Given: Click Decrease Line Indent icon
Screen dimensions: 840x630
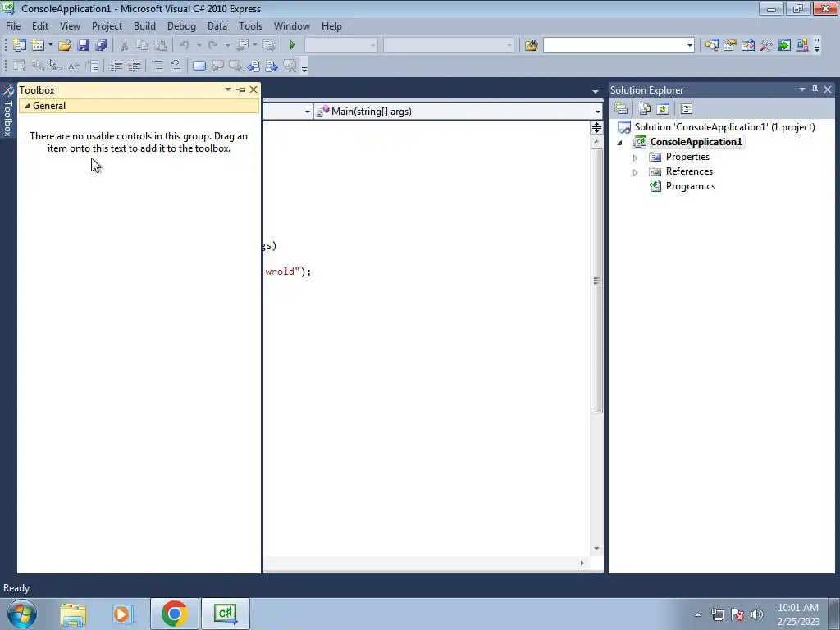Looking at the screenshot, I should [116, 66].
